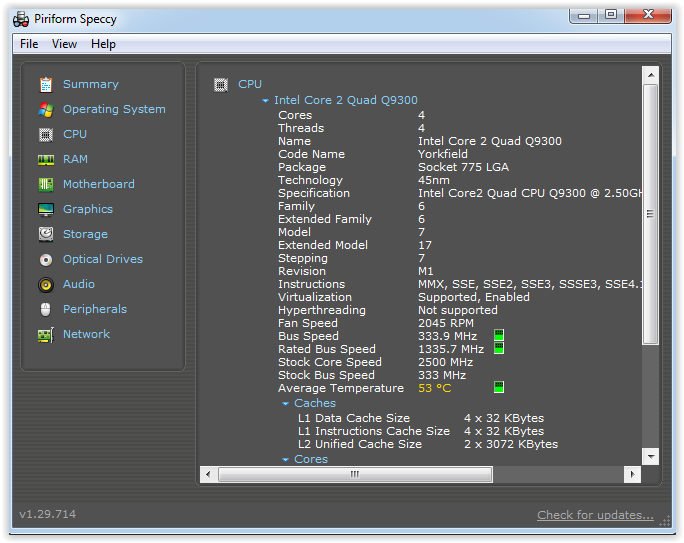Click the Intel Core 2 Quad Q9300 heading
Viewport: 684px width, 543px height.
point(345,100)
